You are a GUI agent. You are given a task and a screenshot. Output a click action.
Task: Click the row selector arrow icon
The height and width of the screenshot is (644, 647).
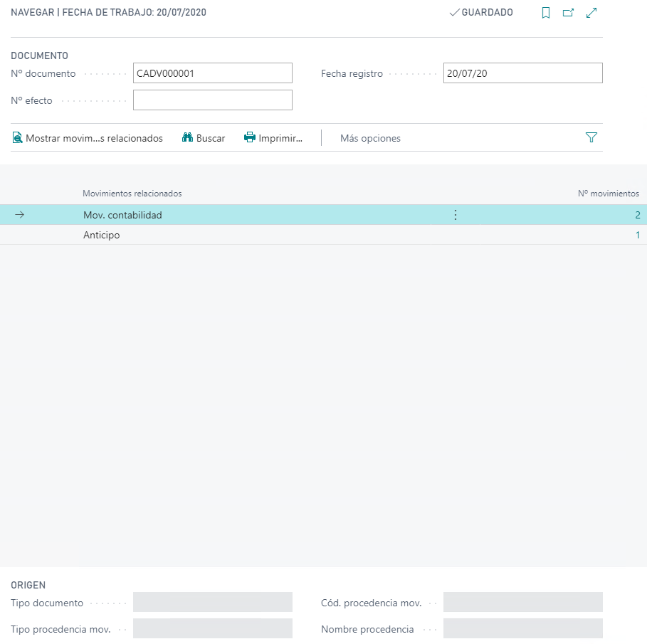click(x=20, y=215)
